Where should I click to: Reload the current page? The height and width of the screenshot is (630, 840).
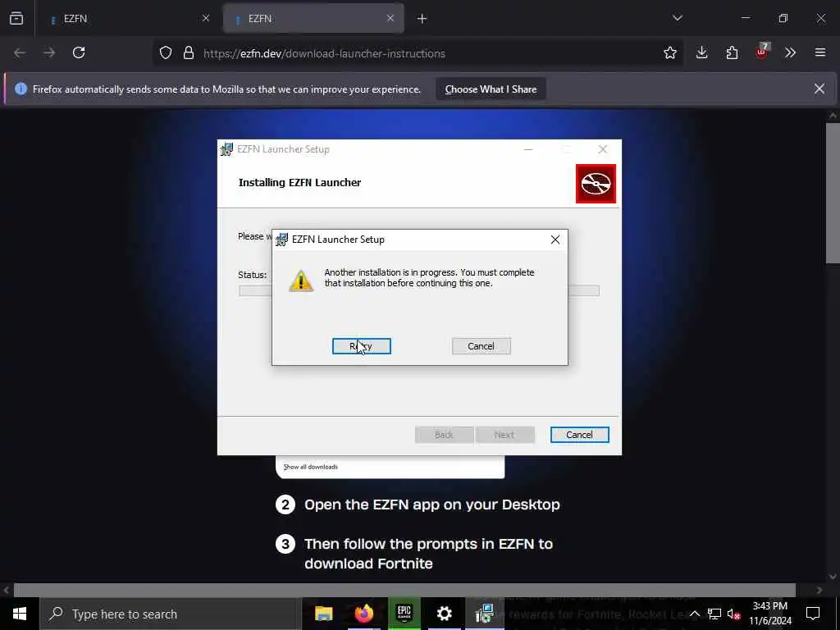pos(79,52)
